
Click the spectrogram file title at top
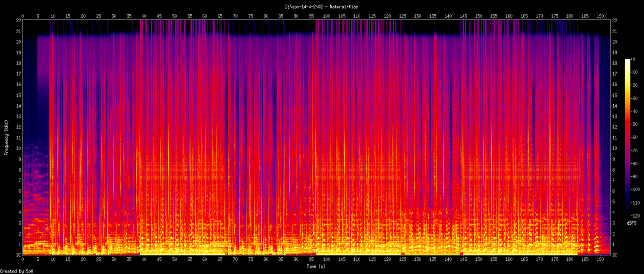point(321,6)
